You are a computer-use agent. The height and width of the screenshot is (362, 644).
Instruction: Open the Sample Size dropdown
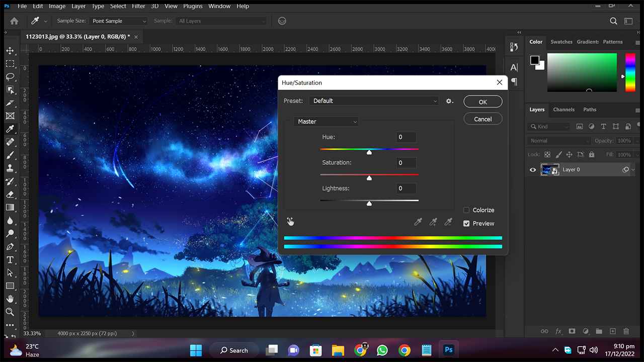pos(118,21)
